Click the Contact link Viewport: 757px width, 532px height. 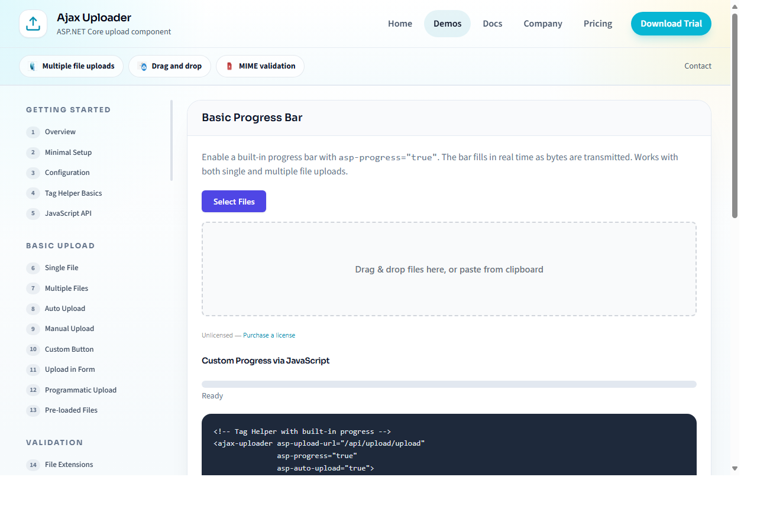[x=698, y=66]
